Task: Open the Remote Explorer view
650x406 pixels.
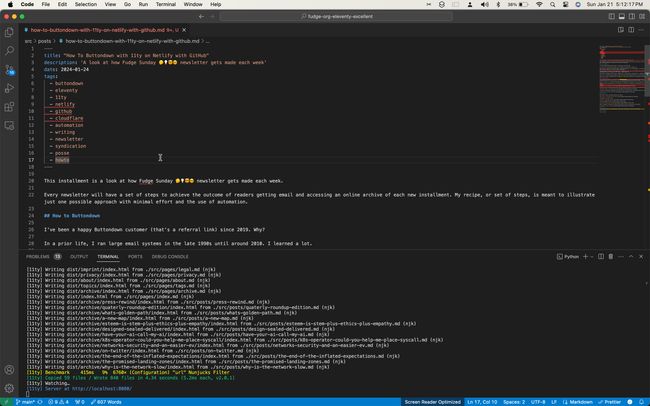Action: (x=9, y=126)
